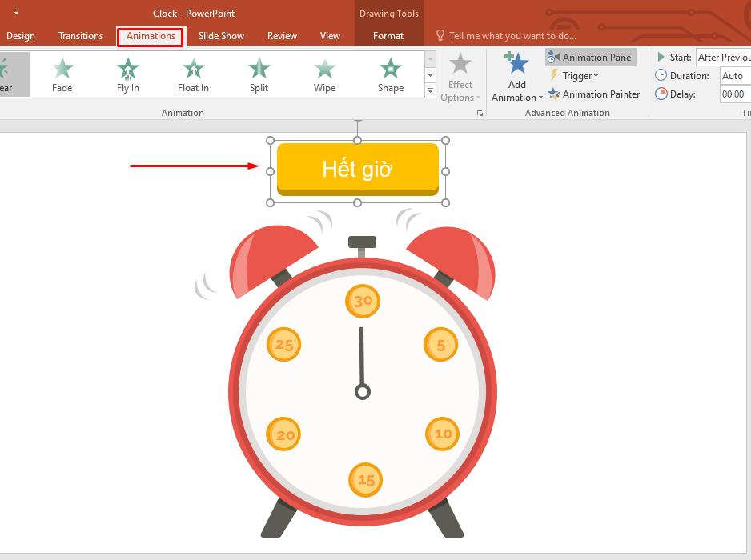This screenshot has height=560, width=751.
Task: Open Add Animation options
Action: (515, 80)
